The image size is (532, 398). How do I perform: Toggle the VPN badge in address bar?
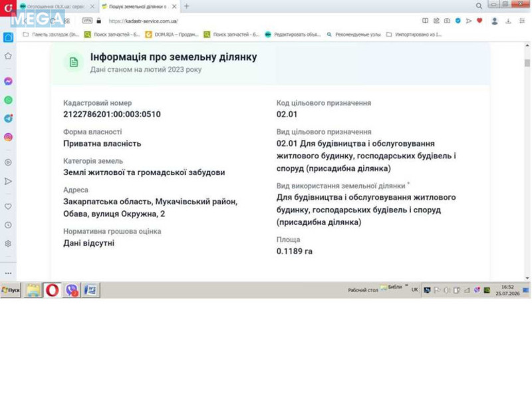[x=87, y=21]
